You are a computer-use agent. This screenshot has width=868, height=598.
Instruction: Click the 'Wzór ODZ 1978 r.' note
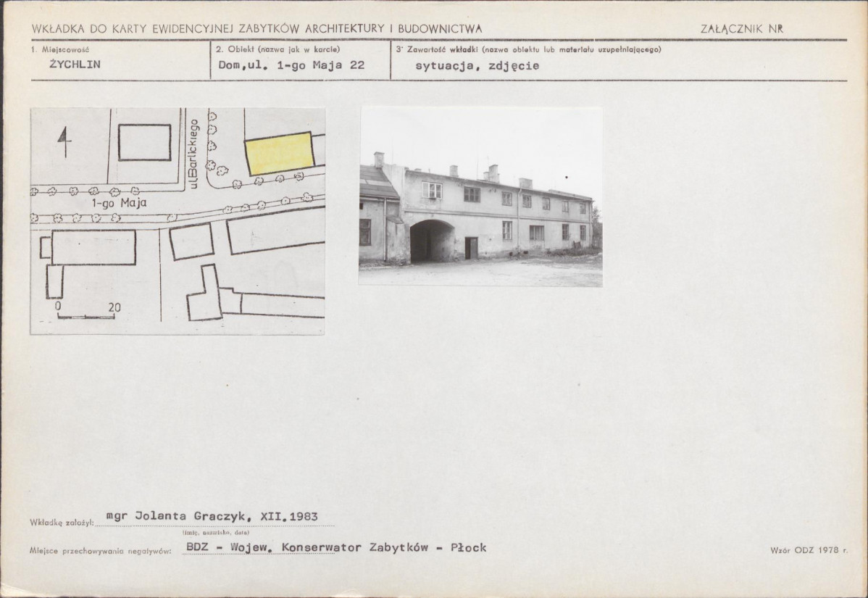click(809, 550)
